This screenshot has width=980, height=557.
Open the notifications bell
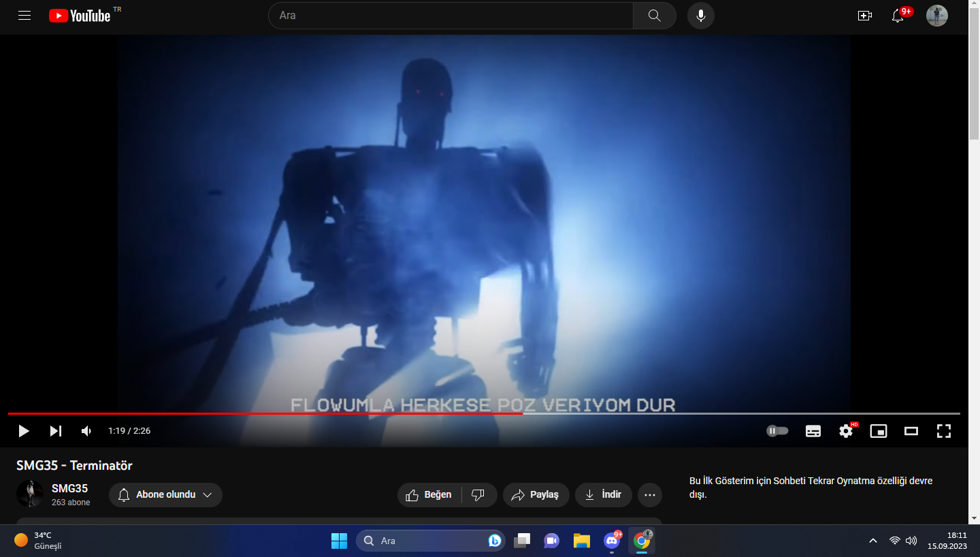[898, 16]
